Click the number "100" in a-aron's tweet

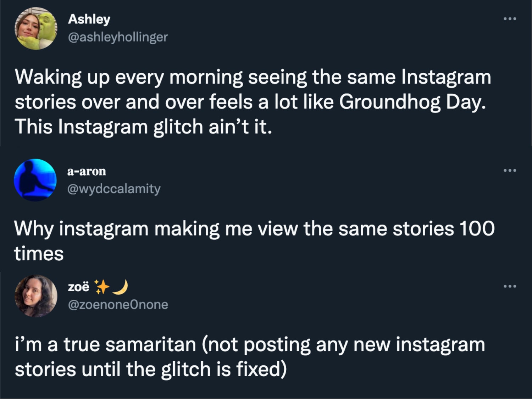coord(477,229)
